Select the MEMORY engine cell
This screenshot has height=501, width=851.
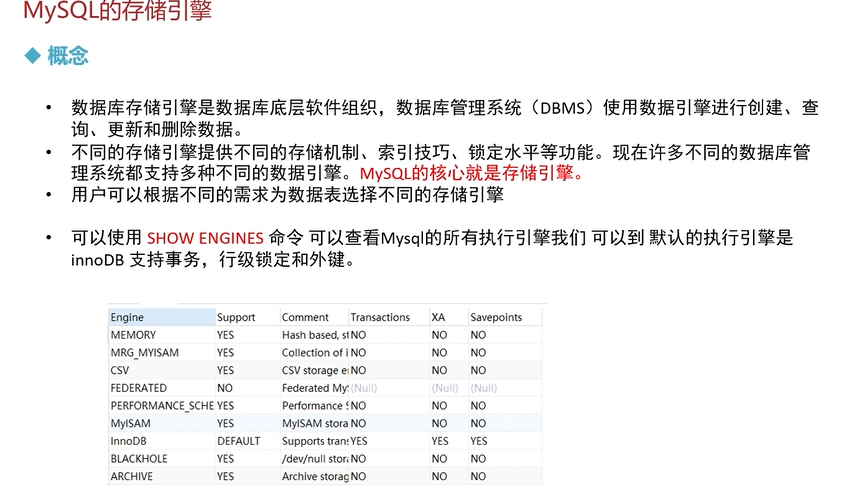(162, 335)
